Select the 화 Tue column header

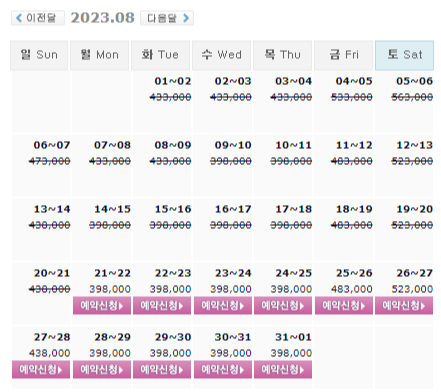click(160, 55)
